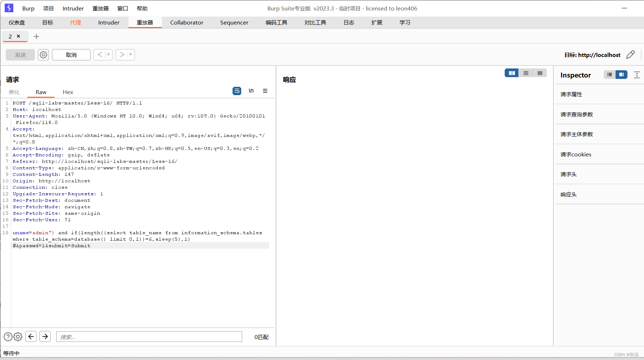Open Repeater tab settings gear
This screenshot has height=360, width=644.
click(x=43, y=55)
